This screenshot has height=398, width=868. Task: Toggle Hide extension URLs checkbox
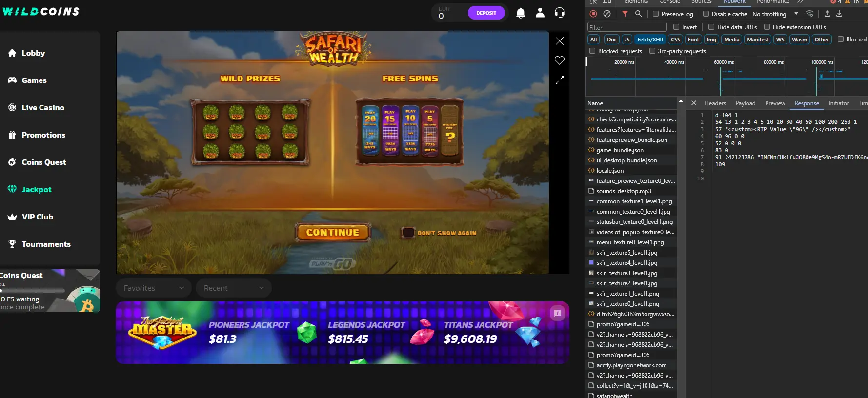click(x=767, y=27)
